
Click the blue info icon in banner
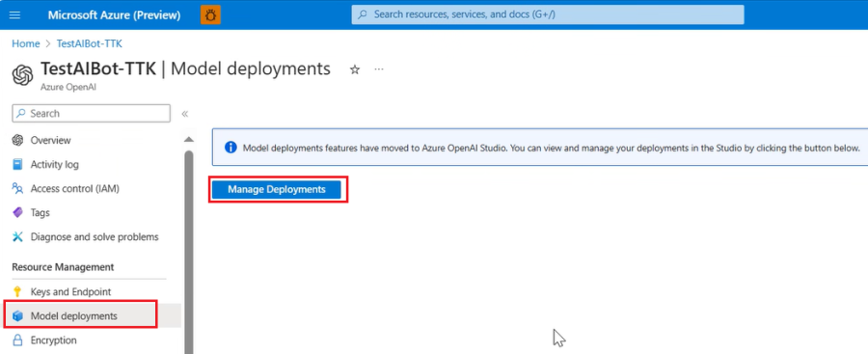(x=231, y=148)
